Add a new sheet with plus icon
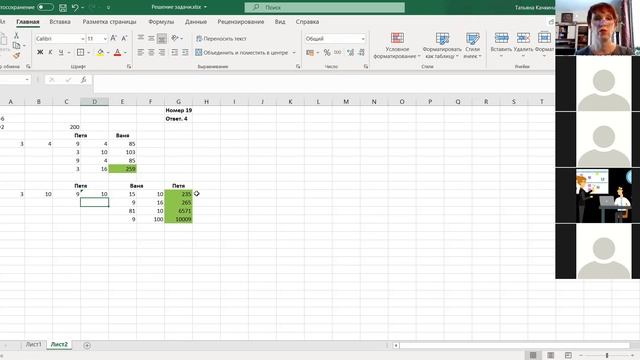The height and width of the screenshot is (360, 640). 87,345
